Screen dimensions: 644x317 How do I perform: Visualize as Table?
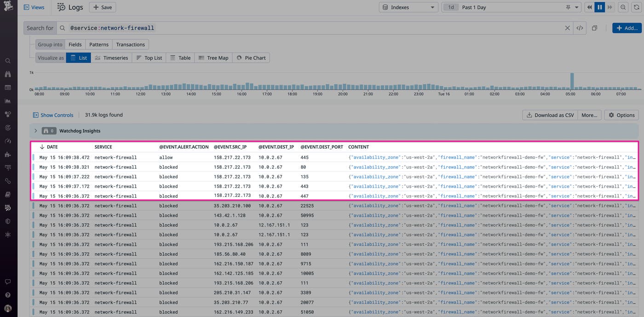[180, 58]
